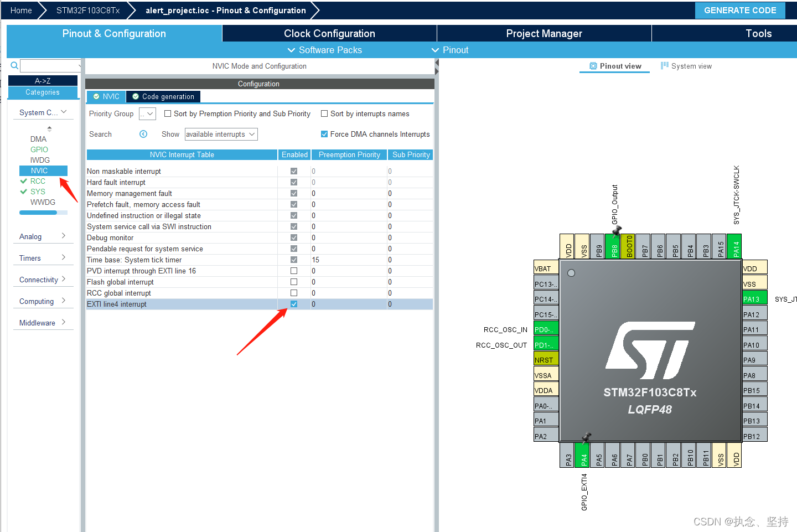Select the PB0 pin at chip bottom

pyautogui.click(x=644, y=454)
